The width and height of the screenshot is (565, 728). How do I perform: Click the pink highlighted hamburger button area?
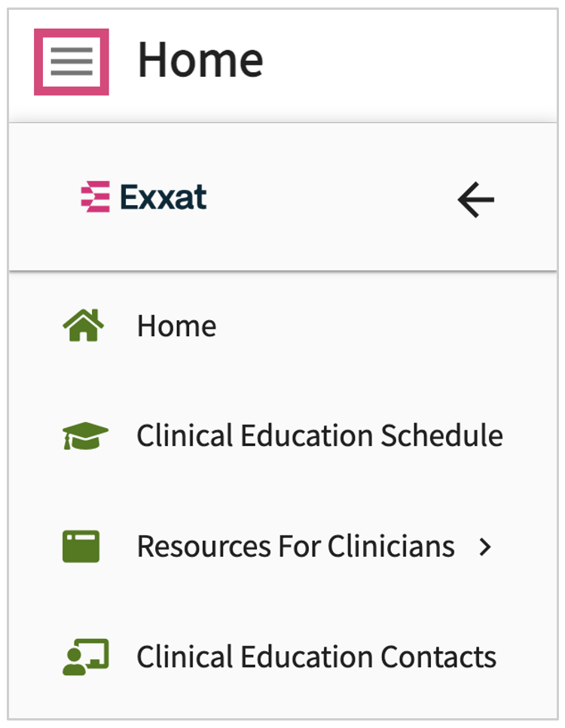click(x=72, y=60)
